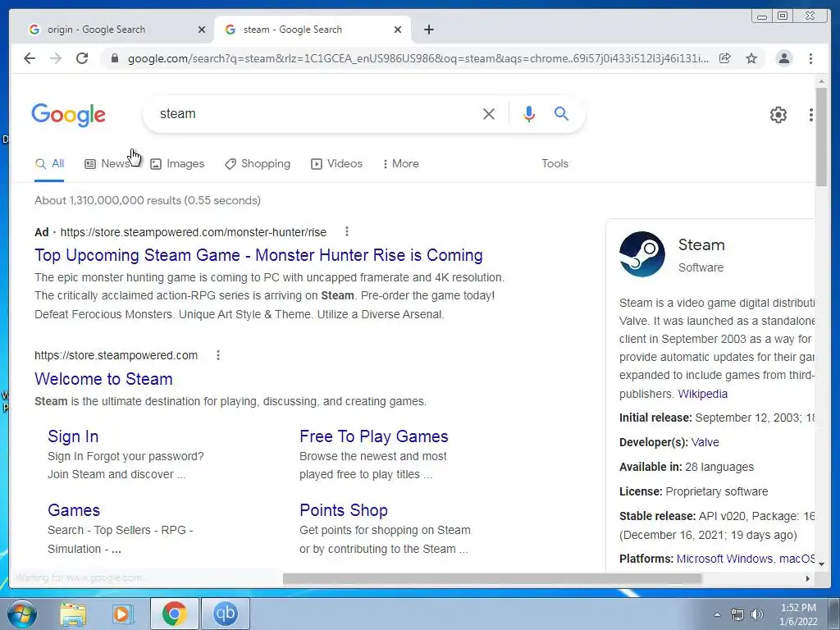Click the https://store.steampowered.com result URL
This screenshot has height=630, width=840.
click(x=116, y=355)
